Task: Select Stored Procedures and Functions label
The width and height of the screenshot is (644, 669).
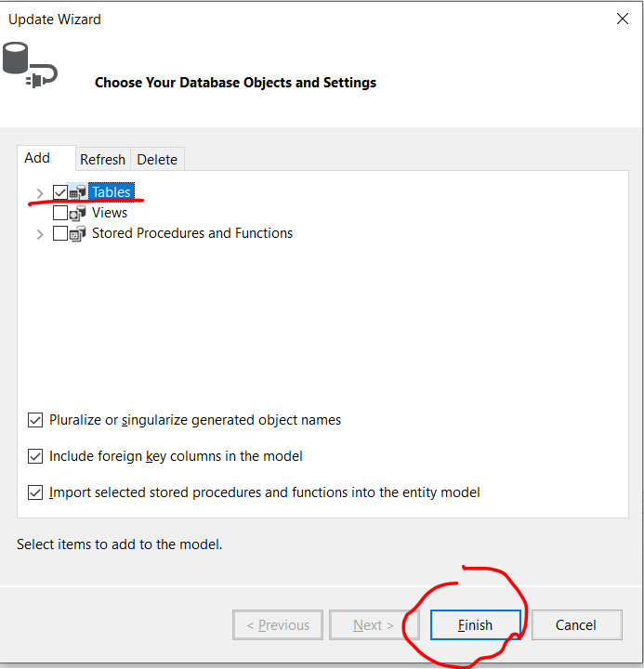Action: (x=192, y=233)
